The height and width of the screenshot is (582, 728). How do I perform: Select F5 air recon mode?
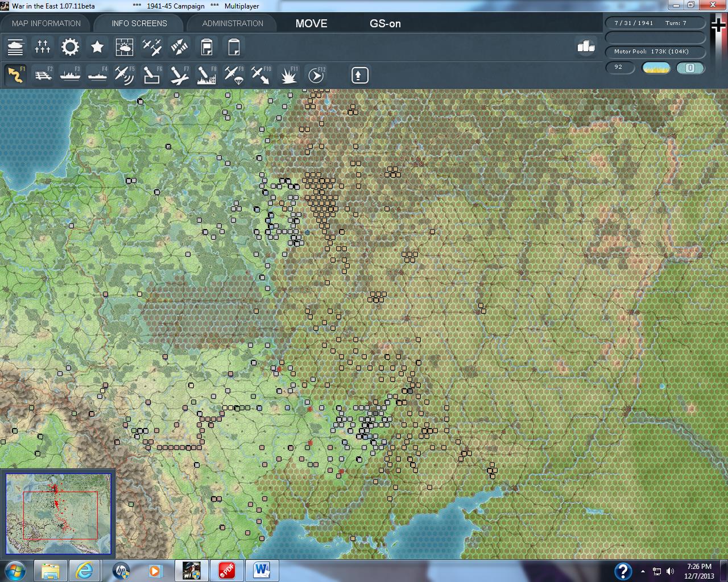[125, 75]
